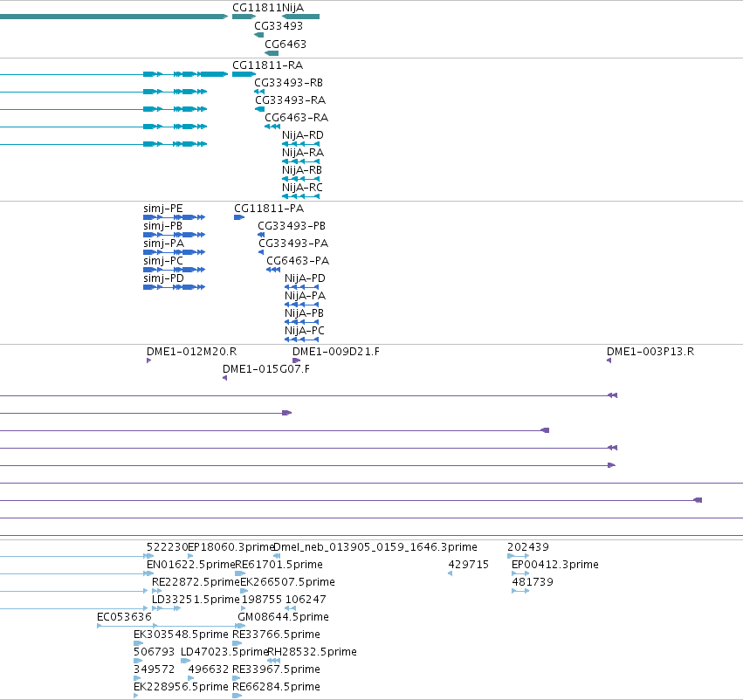Click the 481739 feature label
743x700 pixels.
point(532,582)
